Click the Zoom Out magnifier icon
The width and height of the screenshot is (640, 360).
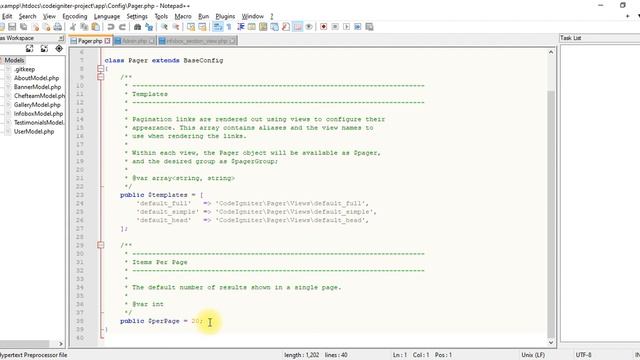[176, 27]
